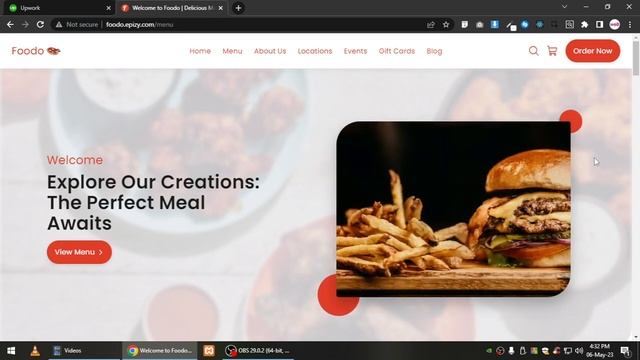Open the Chrome profile avatar
This screenshot has width=640, height=360.
coord(615,24)
